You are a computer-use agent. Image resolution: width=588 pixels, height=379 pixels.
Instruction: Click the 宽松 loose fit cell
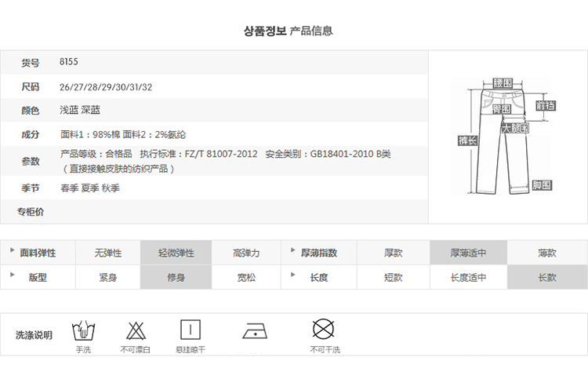246,277
